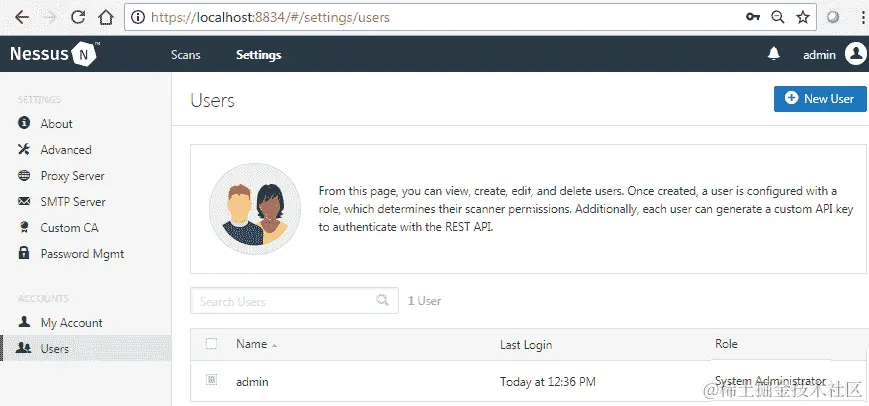Open the browser three-dot menu

(863, 18)
